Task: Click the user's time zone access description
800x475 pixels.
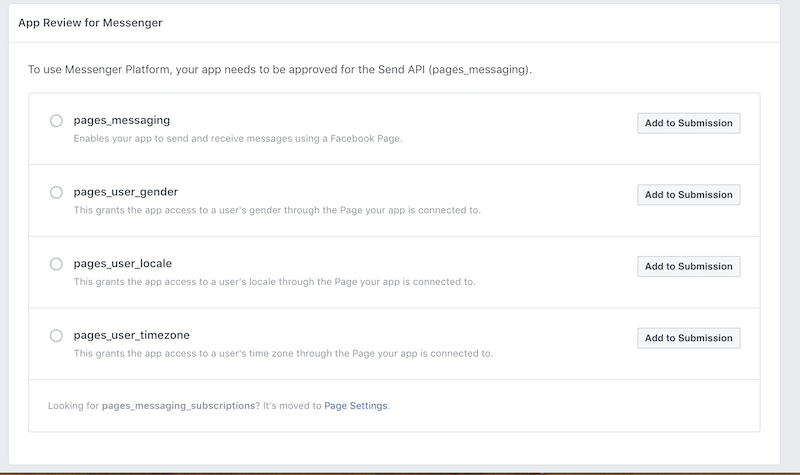Action: pyautogui.click(x=283, y=354)
